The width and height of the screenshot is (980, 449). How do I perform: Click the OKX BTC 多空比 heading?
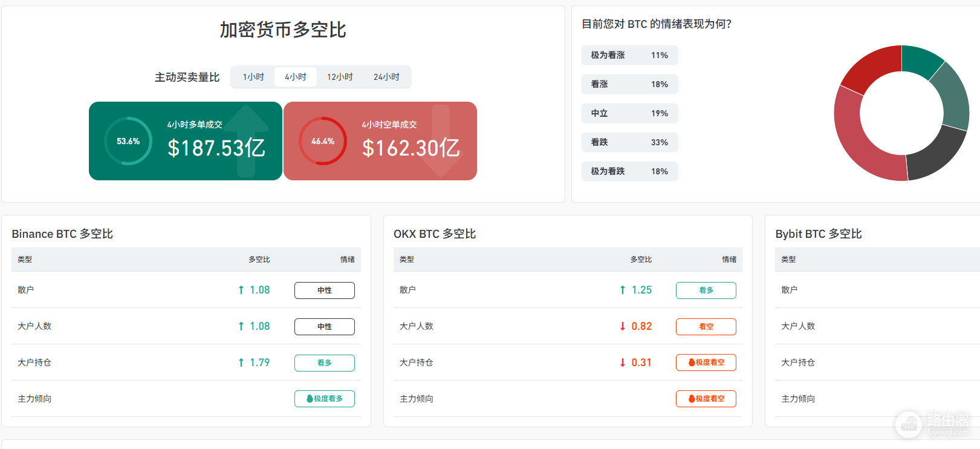pyautogui.click(x=435, y=234)
